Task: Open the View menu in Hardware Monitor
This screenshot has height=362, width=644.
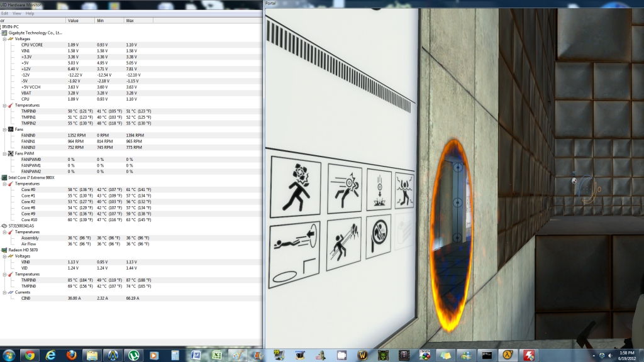Action: [x=17, y=14]
